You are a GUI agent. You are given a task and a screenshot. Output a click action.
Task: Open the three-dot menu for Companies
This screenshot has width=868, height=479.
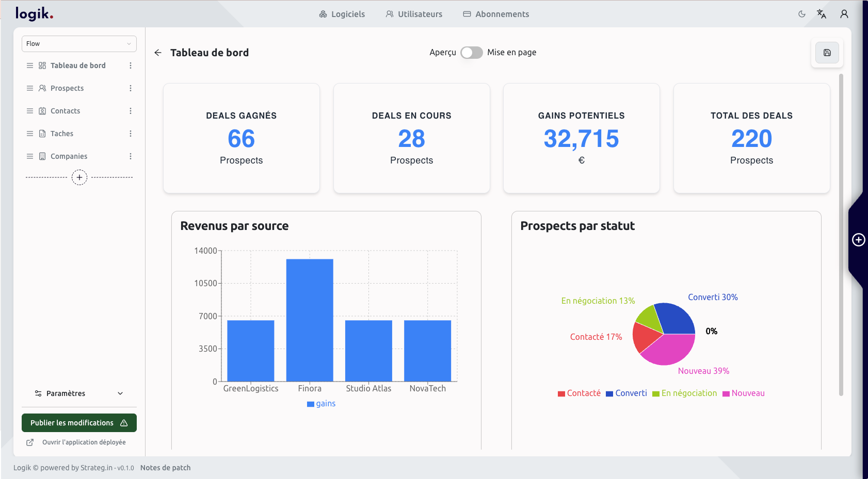tap(131, 156)
